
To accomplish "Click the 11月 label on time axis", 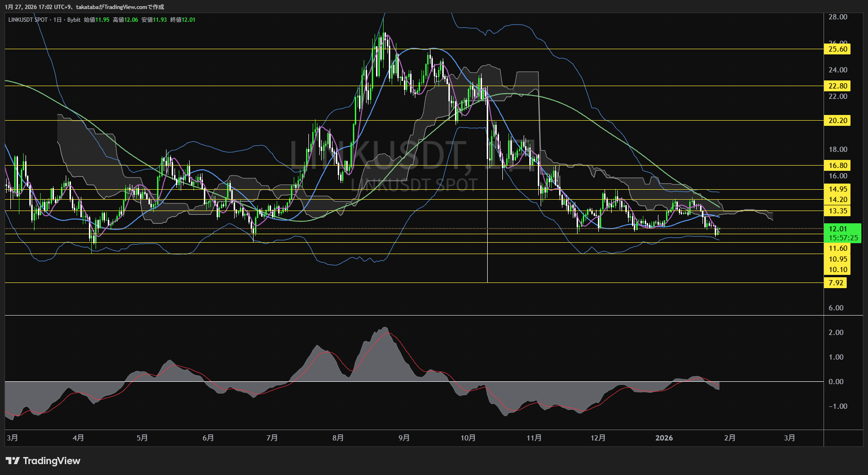I will [x=534, y=438].
